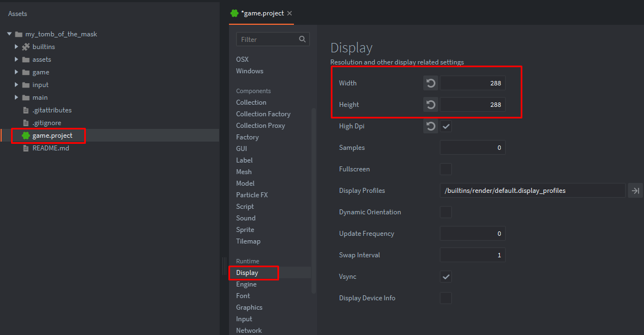Click the settings category list scrollbar
Screen dimensions: 644x335
(314, 198)
